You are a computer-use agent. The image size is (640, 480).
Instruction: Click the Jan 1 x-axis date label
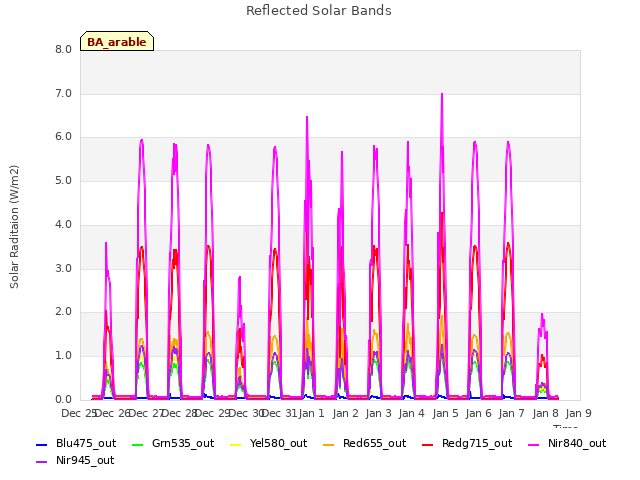[x=311, y=413]
